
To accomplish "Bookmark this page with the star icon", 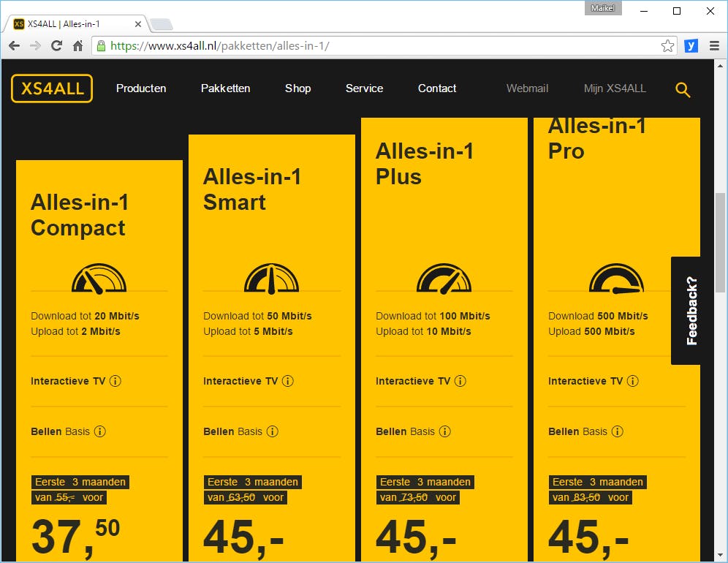I will click(x=667, y=45).
